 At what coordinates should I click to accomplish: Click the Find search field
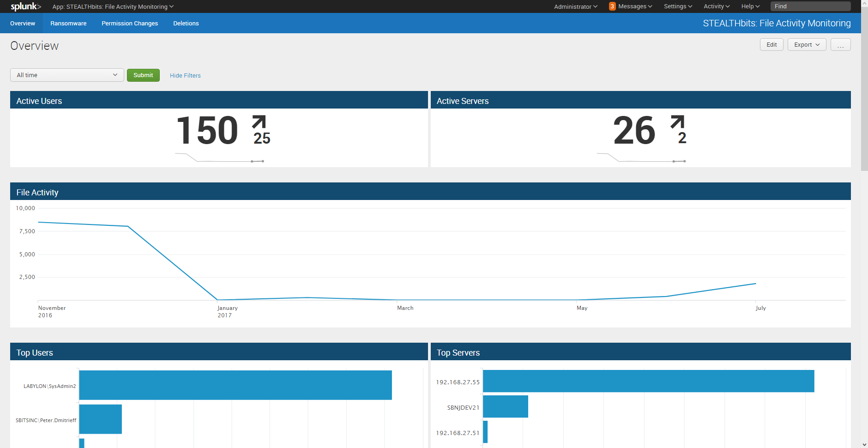(810, 6)
